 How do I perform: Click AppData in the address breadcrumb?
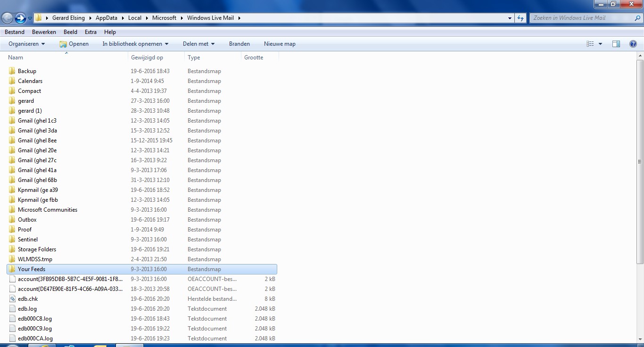pos(107,18)
